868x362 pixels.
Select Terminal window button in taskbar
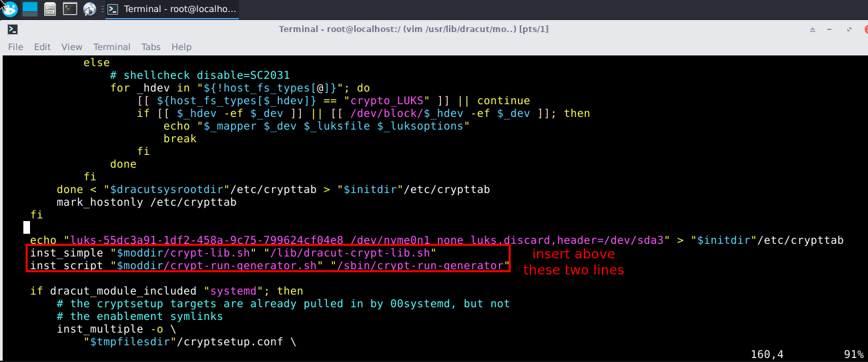(172, 9)
